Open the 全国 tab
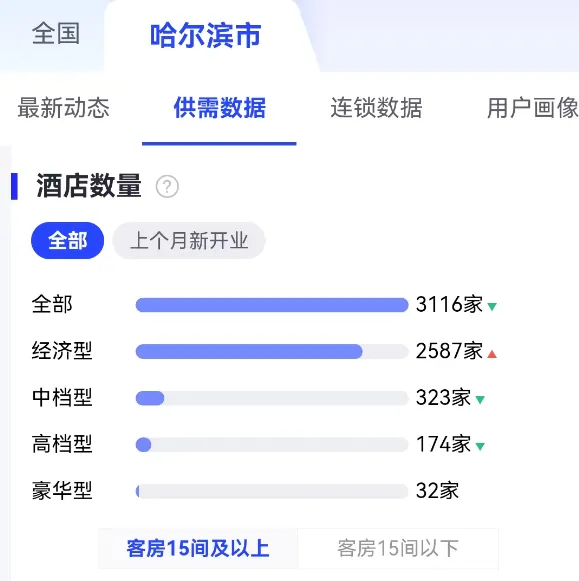 [x=56, y=34]
